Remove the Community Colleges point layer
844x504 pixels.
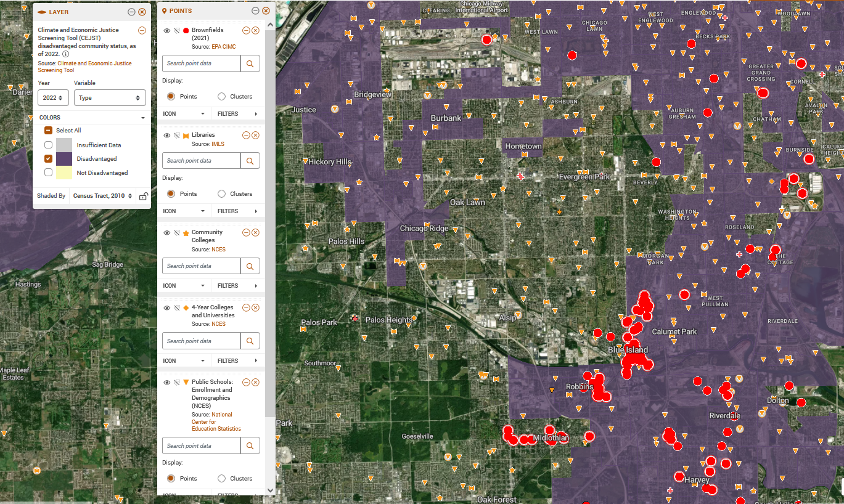pos(255,232)
